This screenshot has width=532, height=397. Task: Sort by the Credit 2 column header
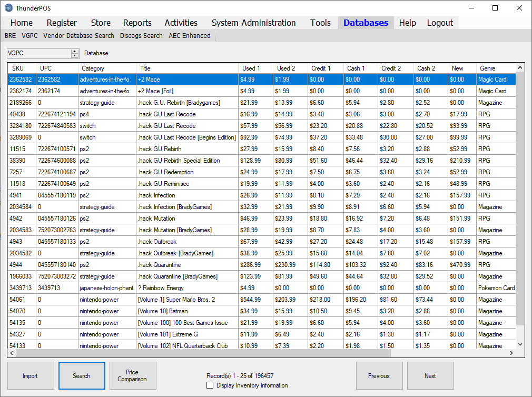click(x=395, y=68)
